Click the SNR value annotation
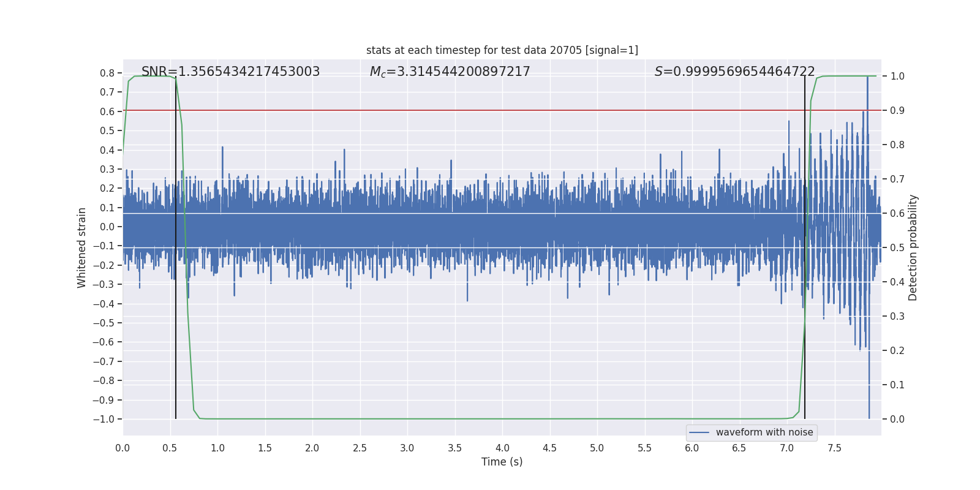 tap(230, 72)
